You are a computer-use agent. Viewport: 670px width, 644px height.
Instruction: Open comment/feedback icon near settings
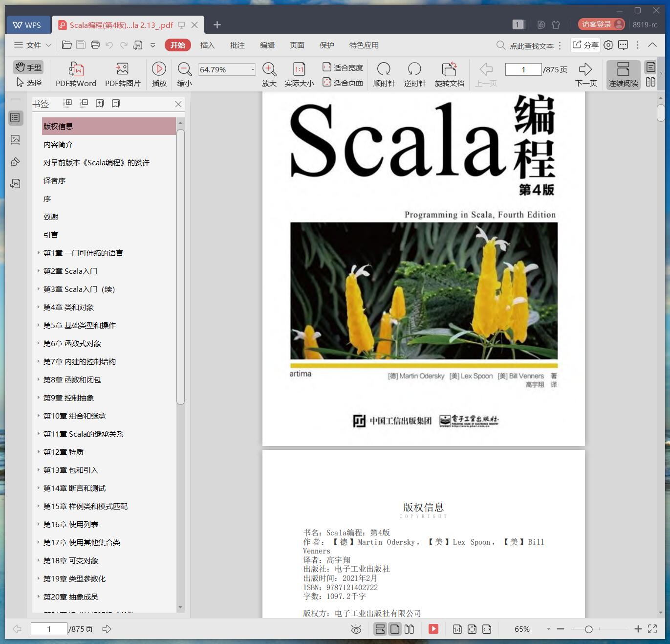coord(623,45)
